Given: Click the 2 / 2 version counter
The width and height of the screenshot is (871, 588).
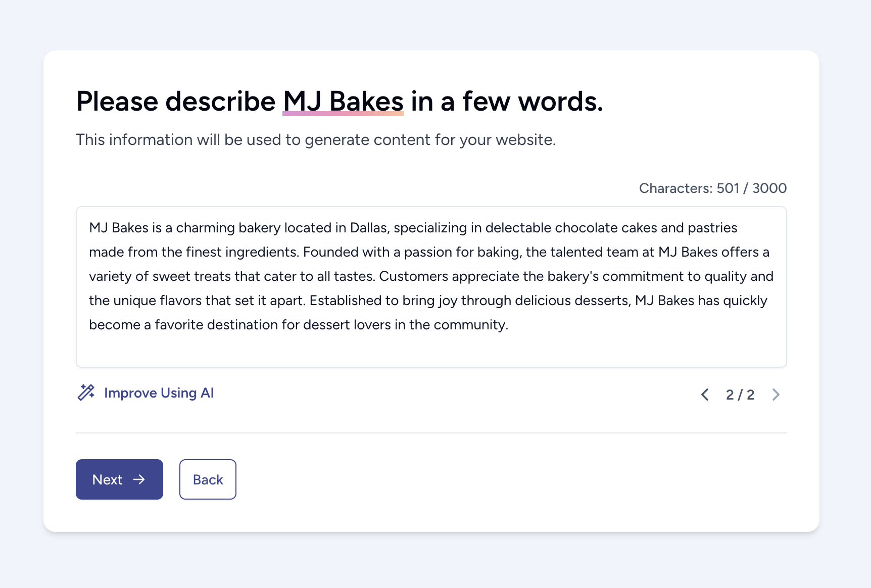Looking at the screenshot, I should (740, 395).
